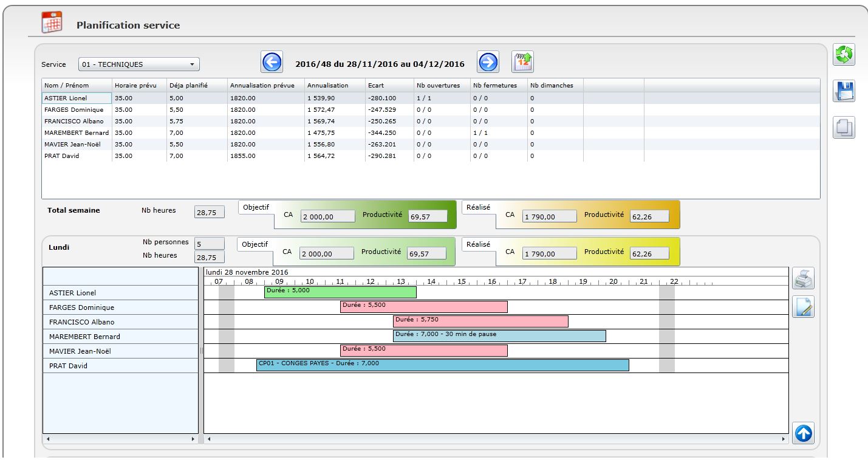
Task: Click the copy pages icon
Action: [844, 127]
